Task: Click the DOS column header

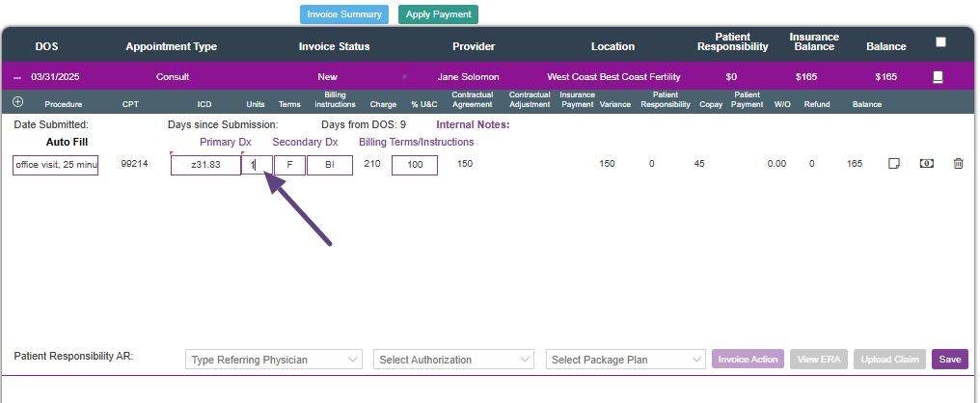Action: pyautogui.click(x=47, y=46)
